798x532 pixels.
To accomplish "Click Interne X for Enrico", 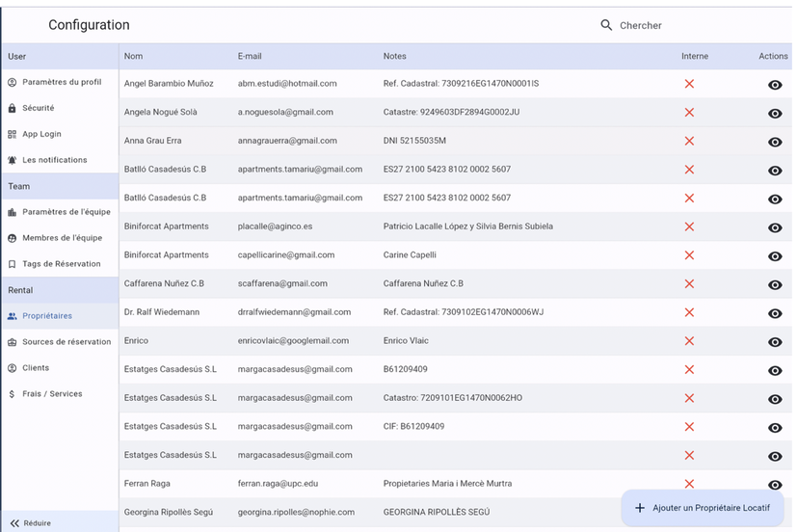I will click(689, 340).
